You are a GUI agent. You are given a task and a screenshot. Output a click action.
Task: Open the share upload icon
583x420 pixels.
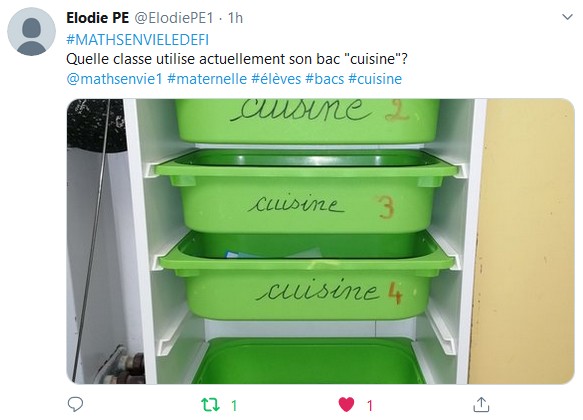click(x=481, y=405)
